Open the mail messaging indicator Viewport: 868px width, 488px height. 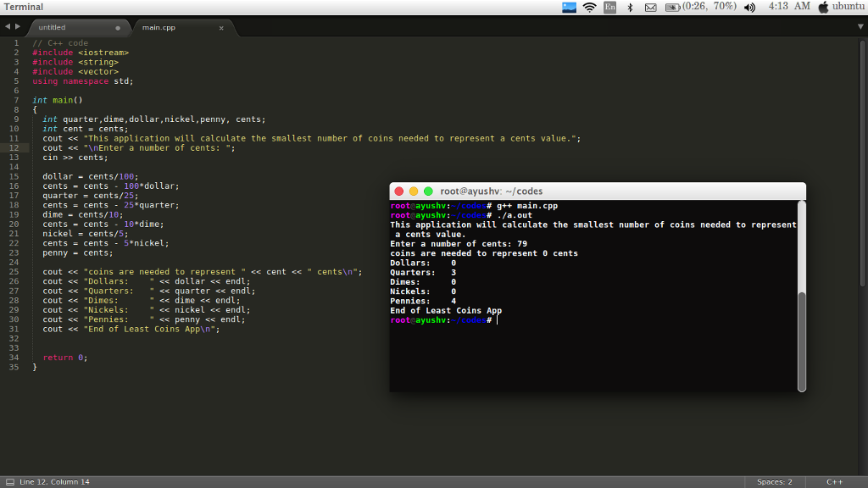[650, 8]
